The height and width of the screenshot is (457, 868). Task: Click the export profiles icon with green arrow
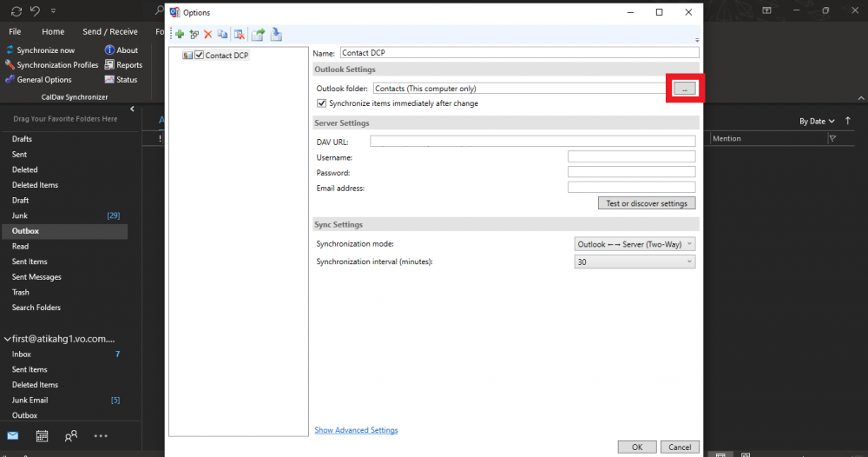258,34
